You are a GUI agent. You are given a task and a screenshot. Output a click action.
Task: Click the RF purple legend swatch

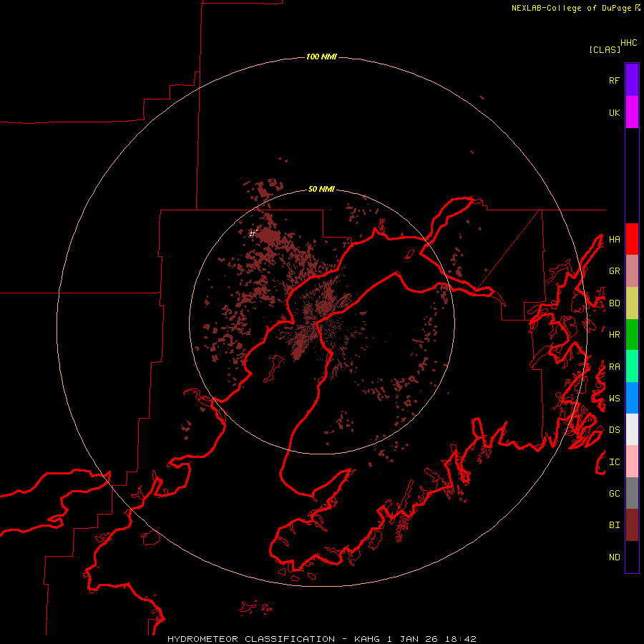[632, 80]
